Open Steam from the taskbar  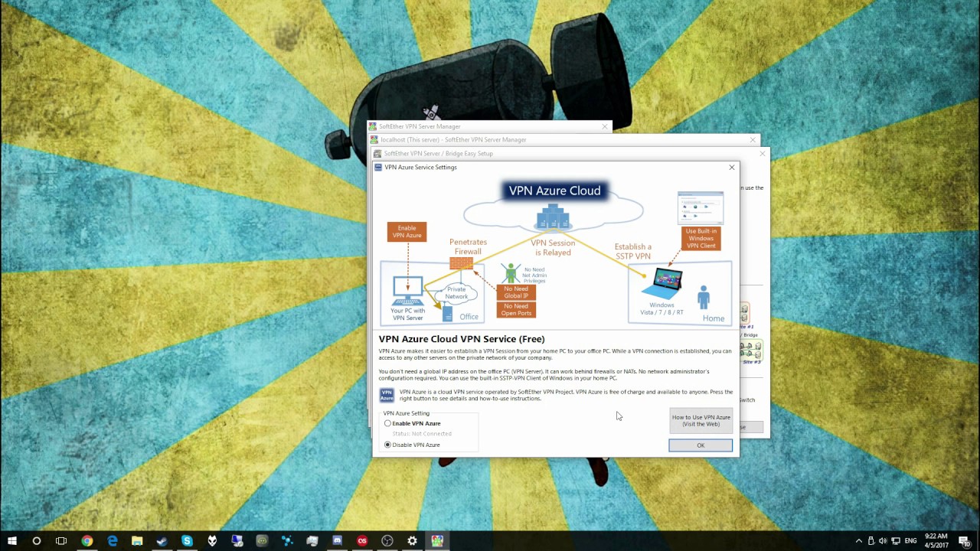click(x=162, y=541)
